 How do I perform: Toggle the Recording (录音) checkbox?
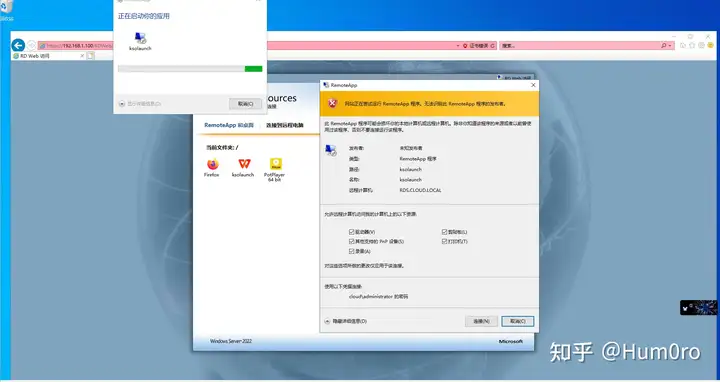click(x=352, y=251)
